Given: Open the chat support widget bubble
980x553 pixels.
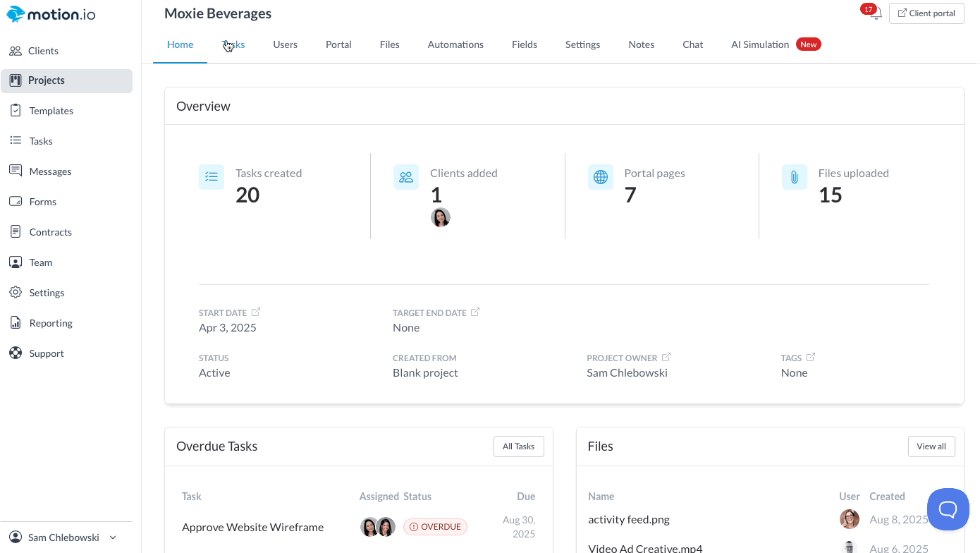Looking at the screenshot, I should point(948,509).
